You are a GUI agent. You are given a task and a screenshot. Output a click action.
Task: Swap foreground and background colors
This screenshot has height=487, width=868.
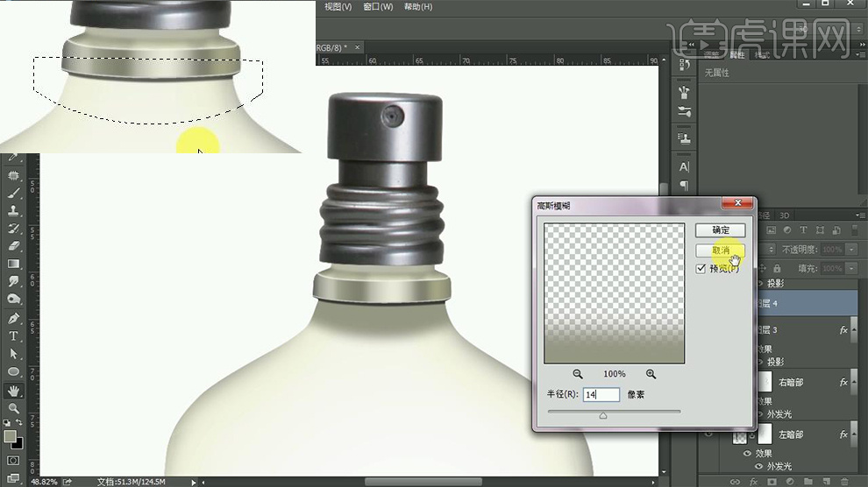(x=18, y=422)
